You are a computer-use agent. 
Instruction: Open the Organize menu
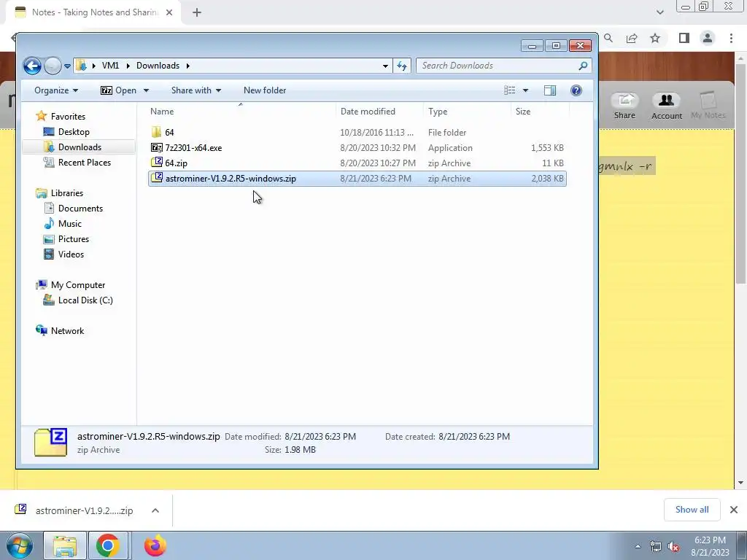(x=56, y=90)
